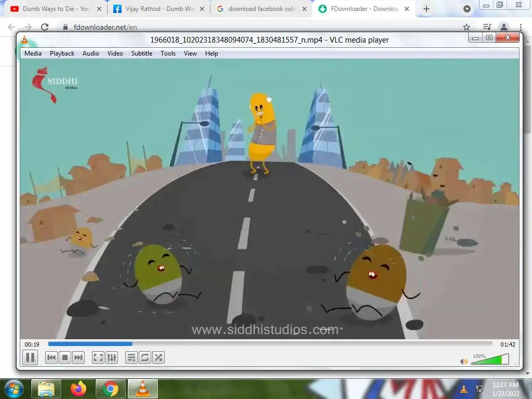Toggle VLC fullscreen mode
The width and height of the screenshot is (532, 399).
[x=98, y=357]
